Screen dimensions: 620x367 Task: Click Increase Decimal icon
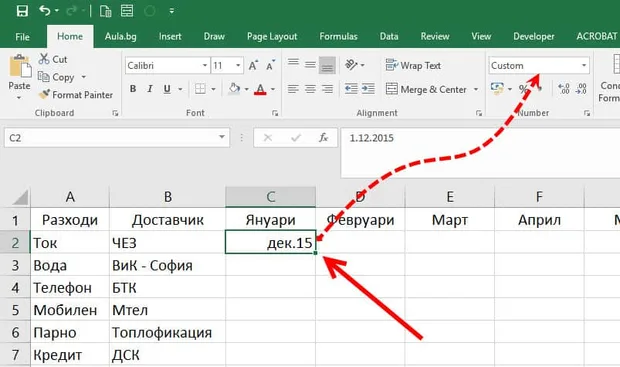[564, 89]
